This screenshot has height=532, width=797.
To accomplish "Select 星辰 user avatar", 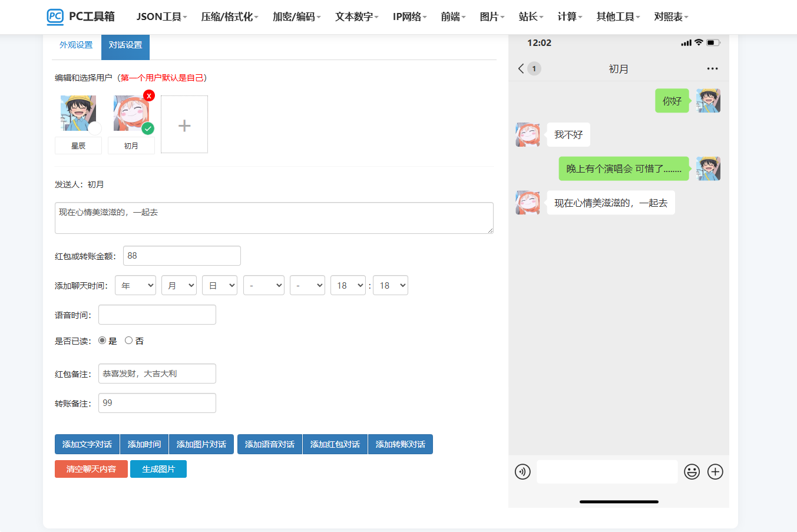I will (78, 113).
